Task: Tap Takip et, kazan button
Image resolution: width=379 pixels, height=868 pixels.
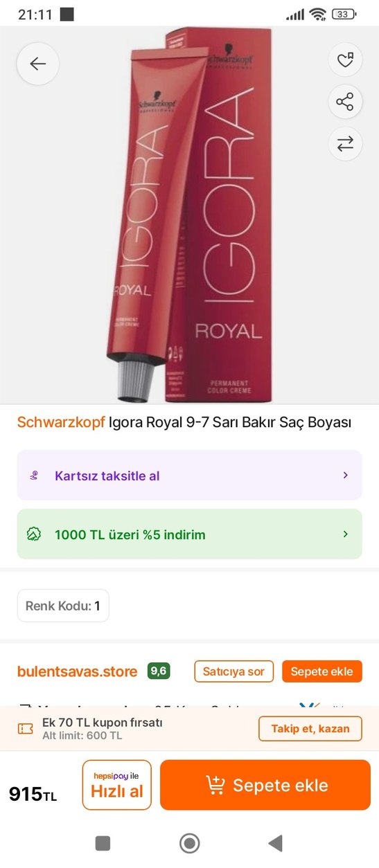Action: point(310,728)
